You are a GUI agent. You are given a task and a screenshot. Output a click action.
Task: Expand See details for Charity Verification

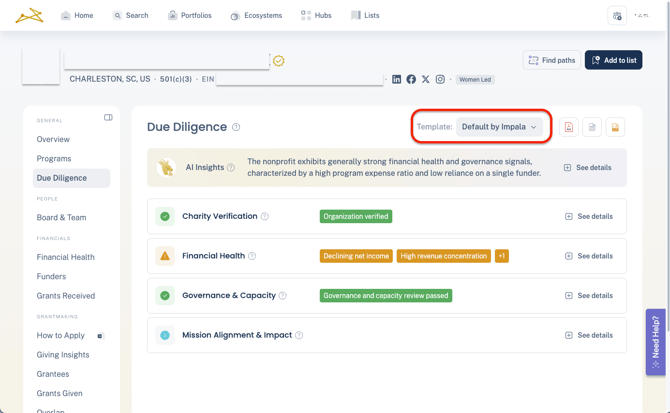[x=588, y=216]
